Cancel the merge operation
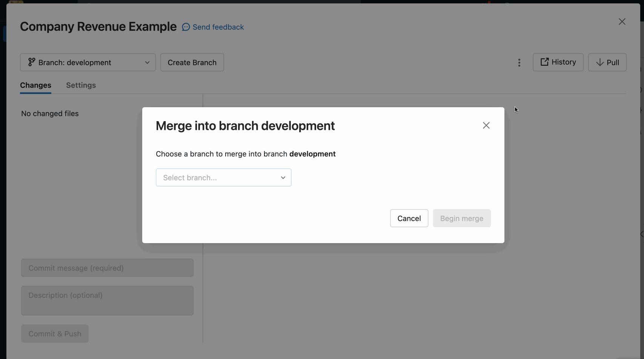 coord(409,218)
